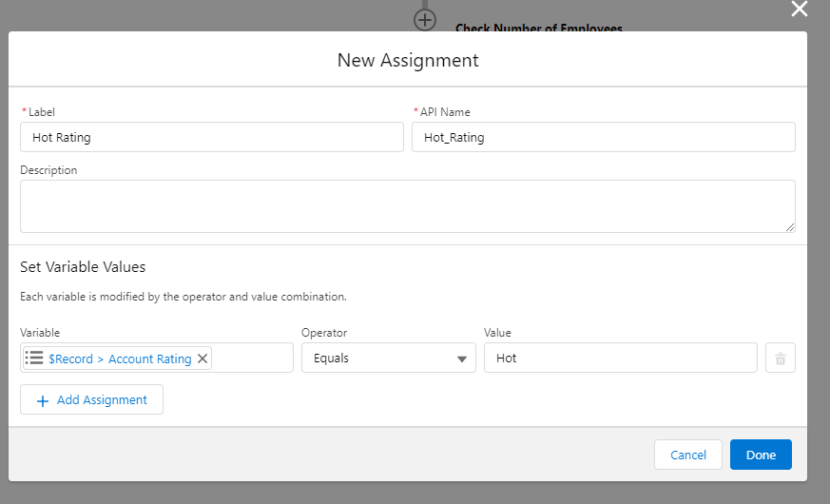Expand the Operator dropdown arrow
The image size is (830, 504).
click(461, 359)
